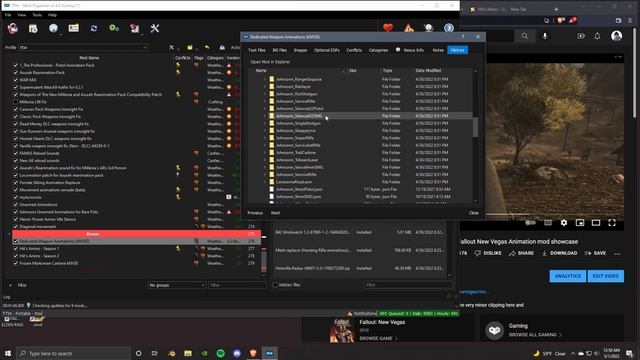The image size is (640, 360).
Task: Click the Install Mod archive toolbar icon
Action: click(33, 28)
